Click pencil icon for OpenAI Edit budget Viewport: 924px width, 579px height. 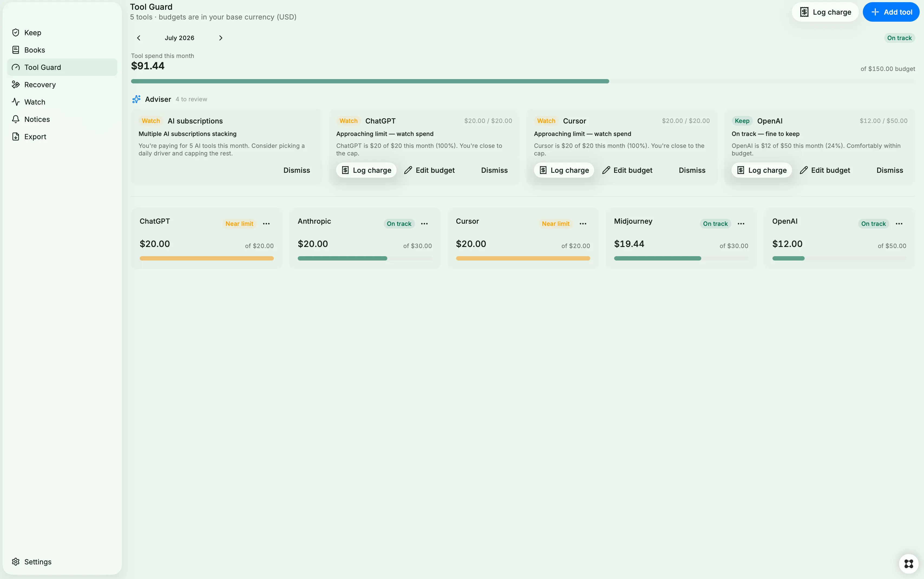pos(804,170)
